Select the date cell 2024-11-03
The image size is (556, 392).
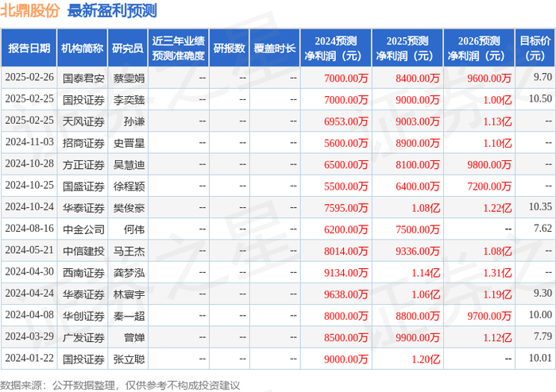click(x=29, y=142)
